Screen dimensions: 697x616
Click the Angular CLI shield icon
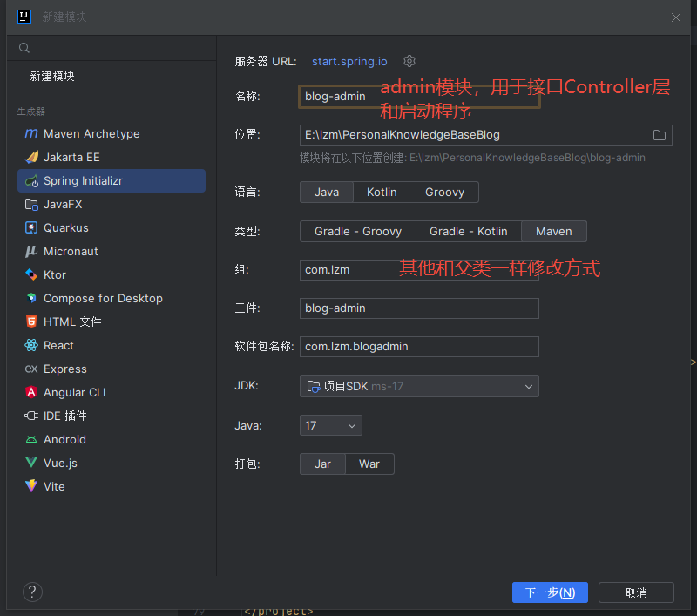tap(31, 392)
